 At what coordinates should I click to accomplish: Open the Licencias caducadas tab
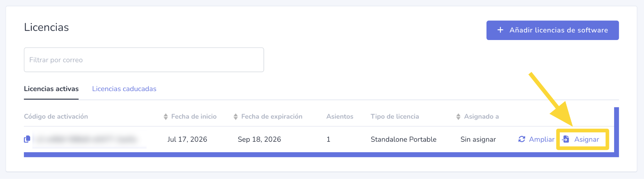tap(124, 89)
